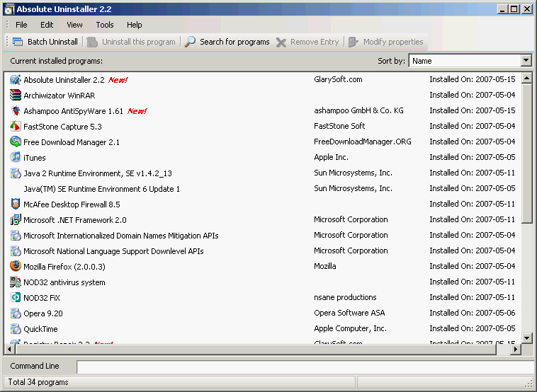Select the FastStone Capture icon
The width and height of the screenshot is (537, 392).
tap(16, 126)
